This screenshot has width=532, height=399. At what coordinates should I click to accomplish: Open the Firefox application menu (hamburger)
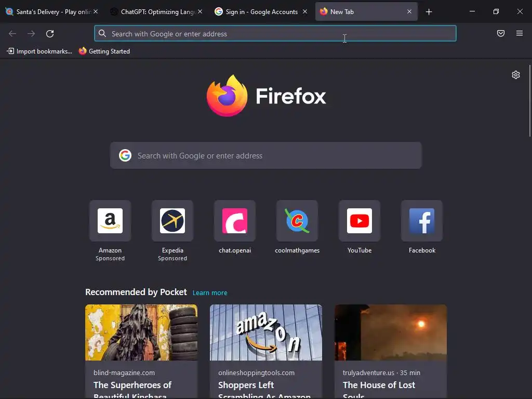pyautogui.click(x=520, y=33)
